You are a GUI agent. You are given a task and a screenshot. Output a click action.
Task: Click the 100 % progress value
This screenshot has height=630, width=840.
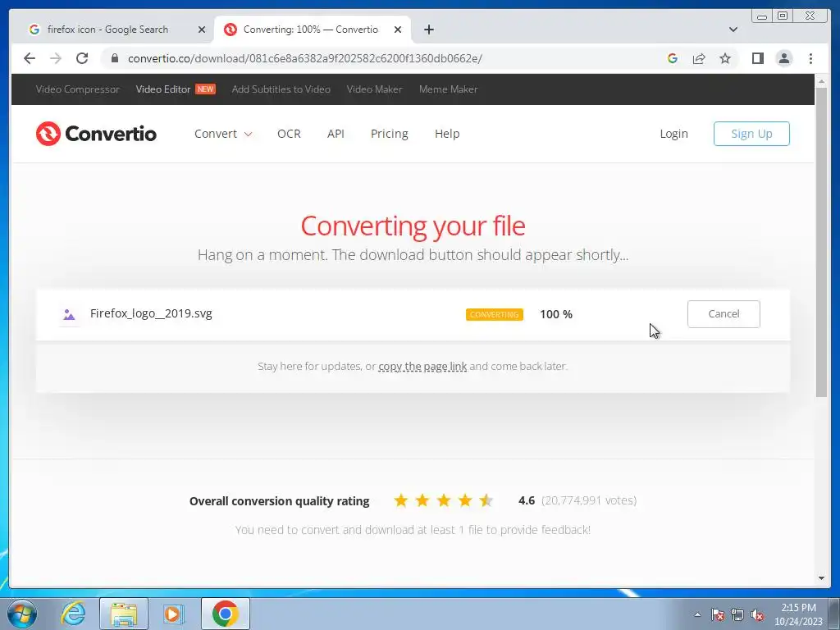click(556, 314)
